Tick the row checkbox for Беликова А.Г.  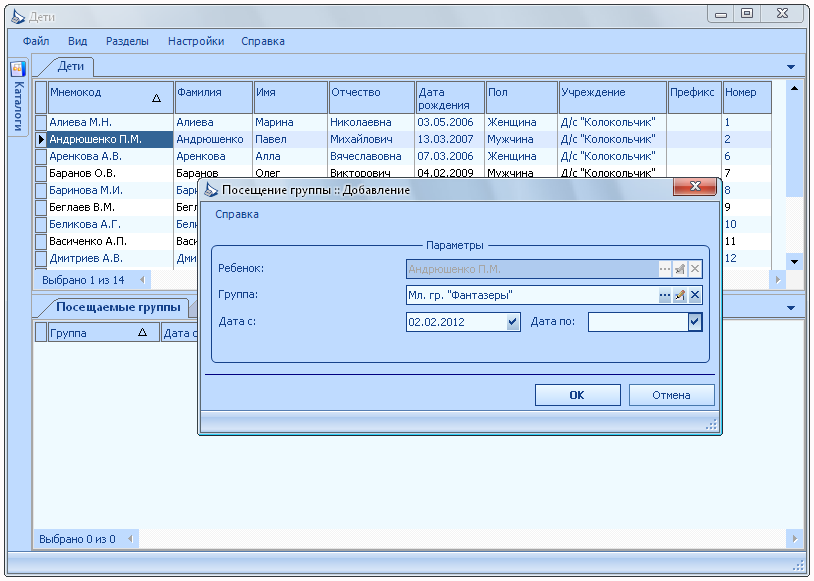(41, 224)
